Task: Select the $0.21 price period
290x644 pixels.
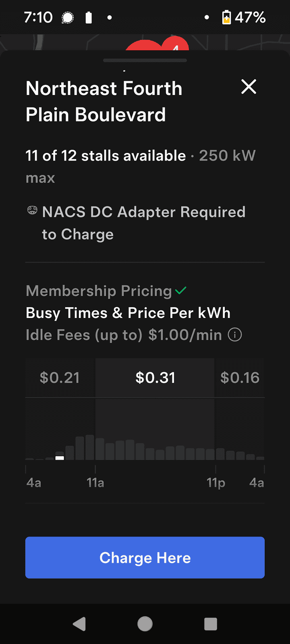Action: tap(60, 378)
